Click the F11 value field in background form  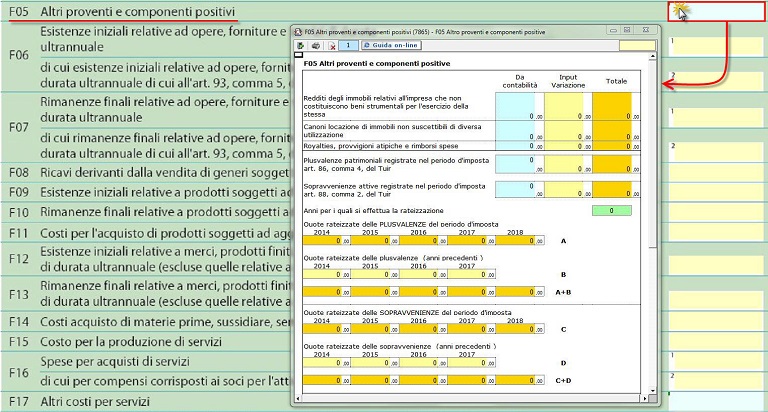[x=716, y=233]
